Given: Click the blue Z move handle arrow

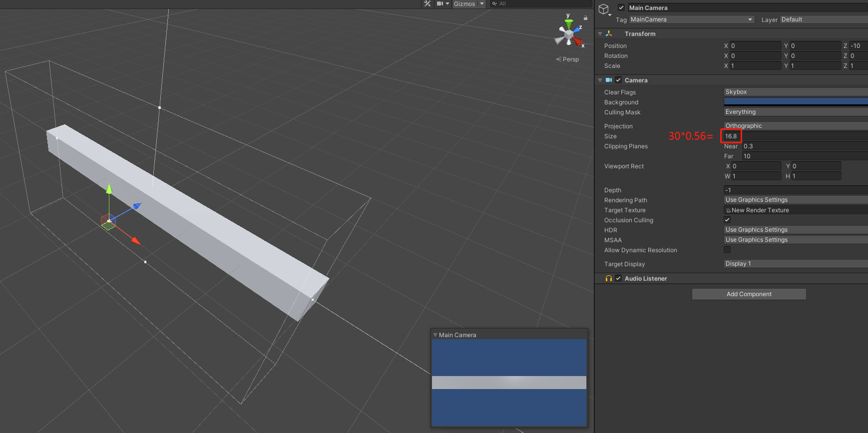Looking at the screenshot, I should coord(137,205).
